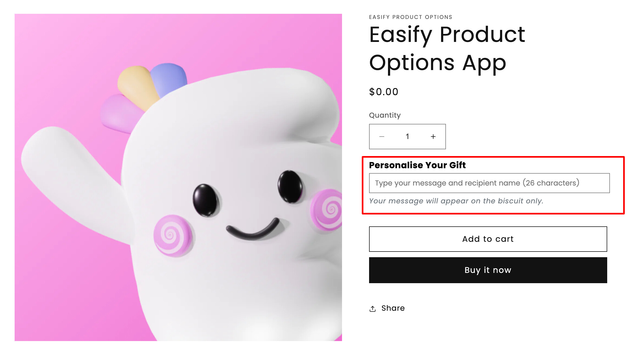Click the biscuit-only message helper text

[x=456, y=201]
